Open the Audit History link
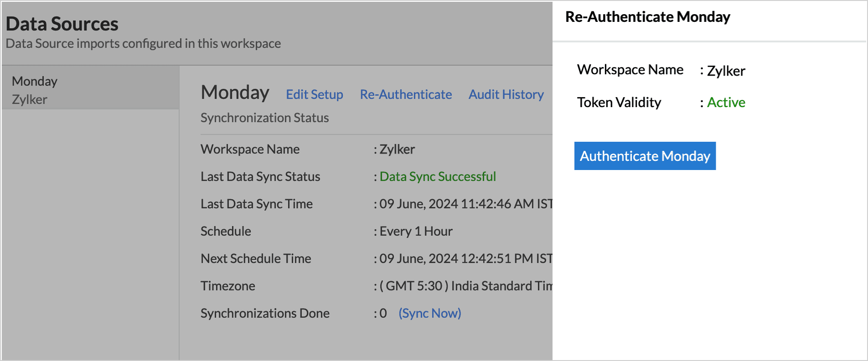The image size is (868, 361). click(x=506, y=94)
